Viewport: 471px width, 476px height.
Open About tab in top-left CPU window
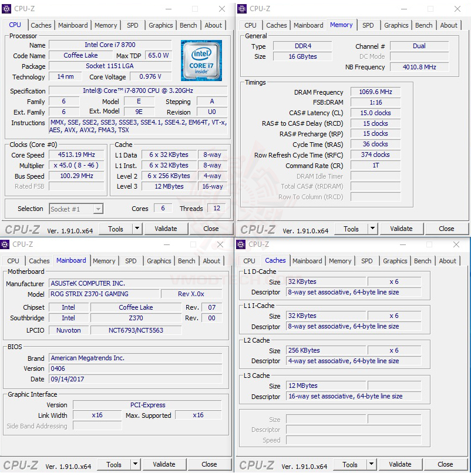point(213,25)
